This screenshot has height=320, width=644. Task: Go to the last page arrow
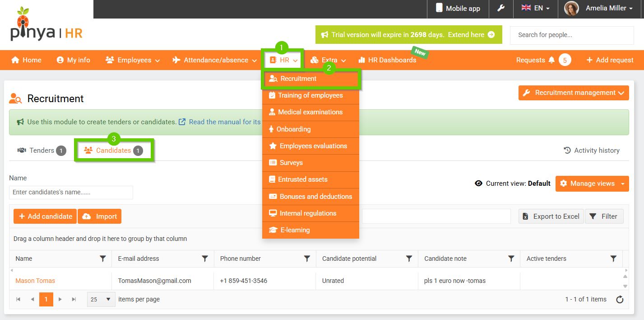click(x=74, y=299)
